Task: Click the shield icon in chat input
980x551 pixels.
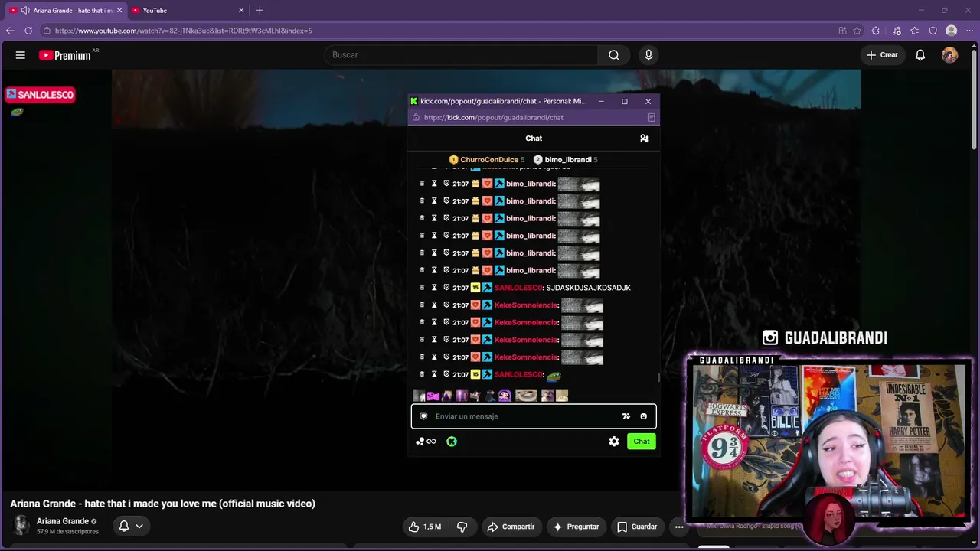Action: 423,416
